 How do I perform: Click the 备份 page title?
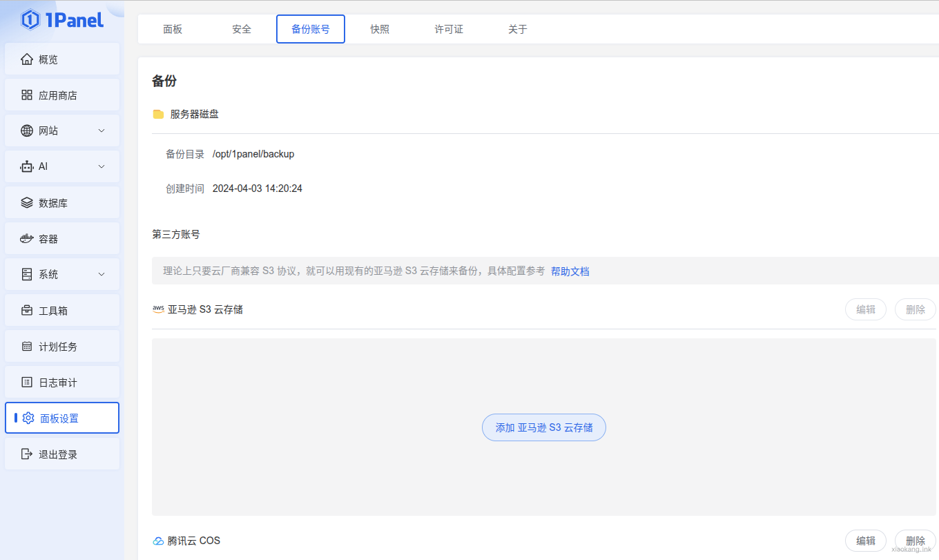coord(164,81)
